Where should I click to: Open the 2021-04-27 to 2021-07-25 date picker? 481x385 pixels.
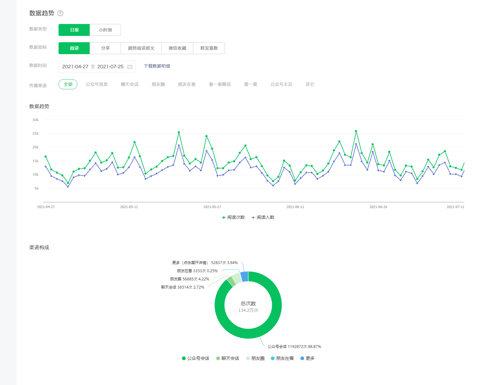tap(97, 67)
